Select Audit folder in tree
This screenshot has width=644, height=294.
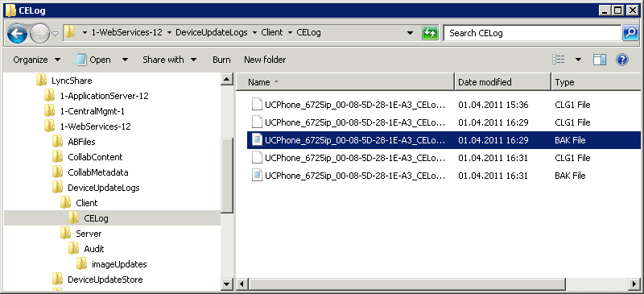94,249
